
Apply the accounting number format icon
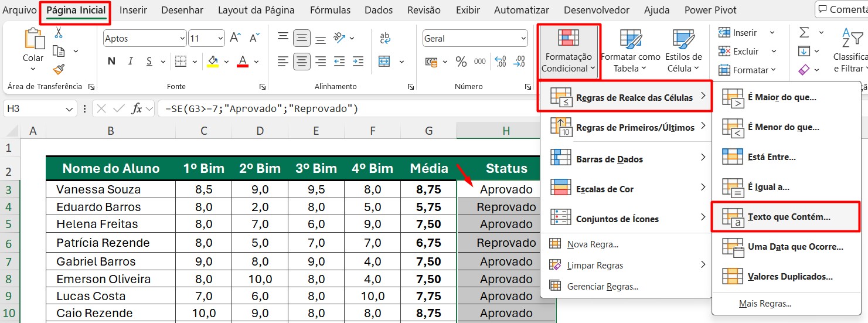431,61
